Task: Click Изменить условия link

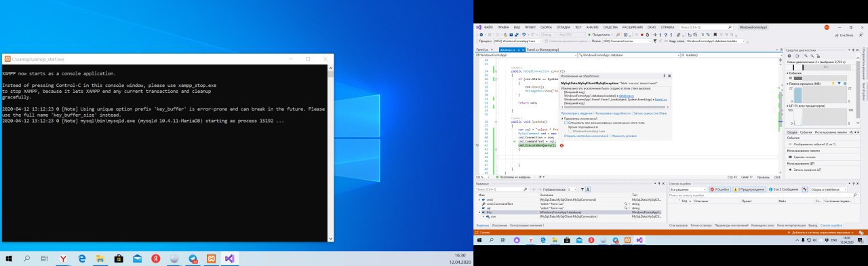Action: click(x=624, y=136)
